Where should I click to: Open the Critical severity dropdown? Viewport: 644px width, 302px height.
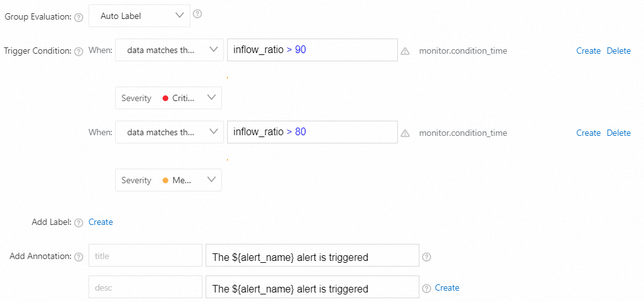[x=169, y=98]
